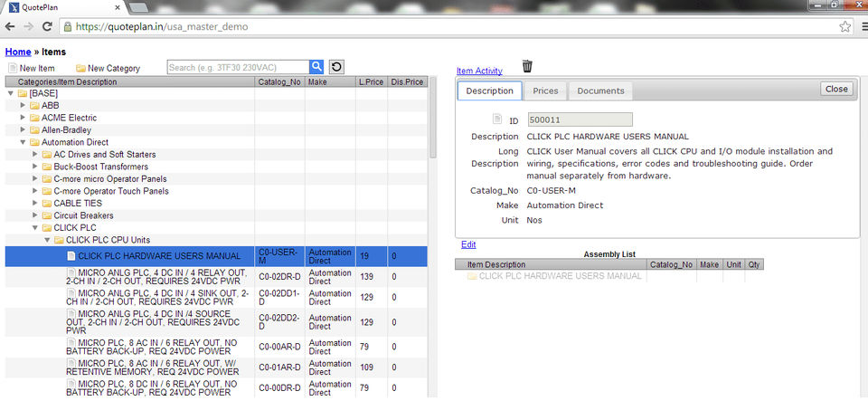Image resolution: width=868 pixels, height=401 pixels.
Task: Click the New Category label
Action: [114, 68]
